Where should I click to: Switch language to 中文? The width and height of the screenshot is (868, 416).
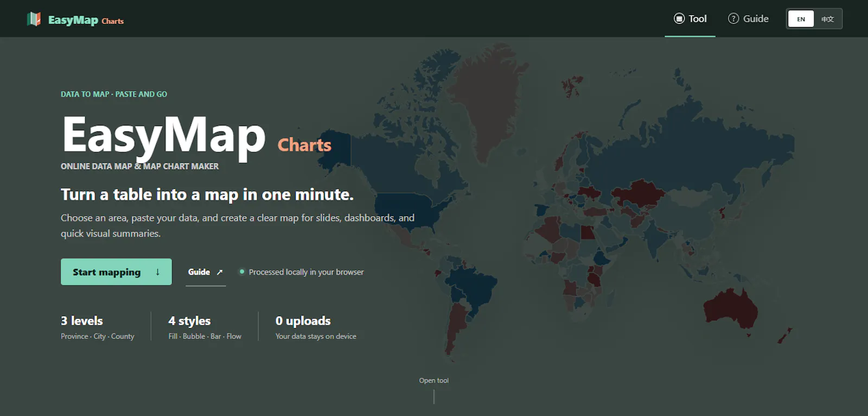[827, 19]
